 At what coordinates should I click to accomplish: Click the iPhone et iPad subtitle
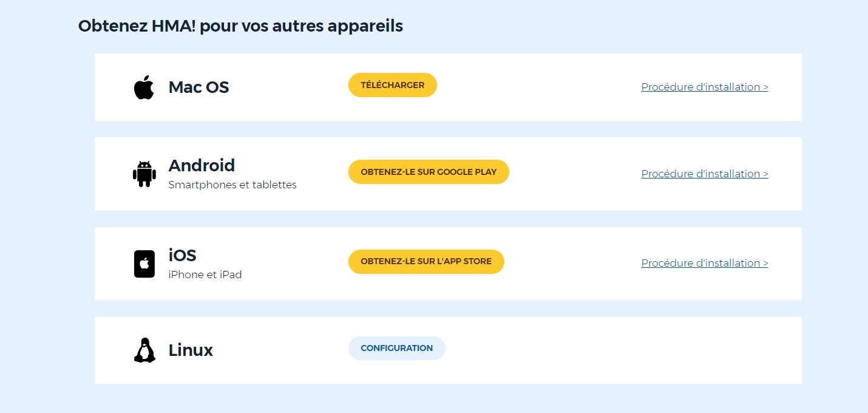click(x=205, y=275)
